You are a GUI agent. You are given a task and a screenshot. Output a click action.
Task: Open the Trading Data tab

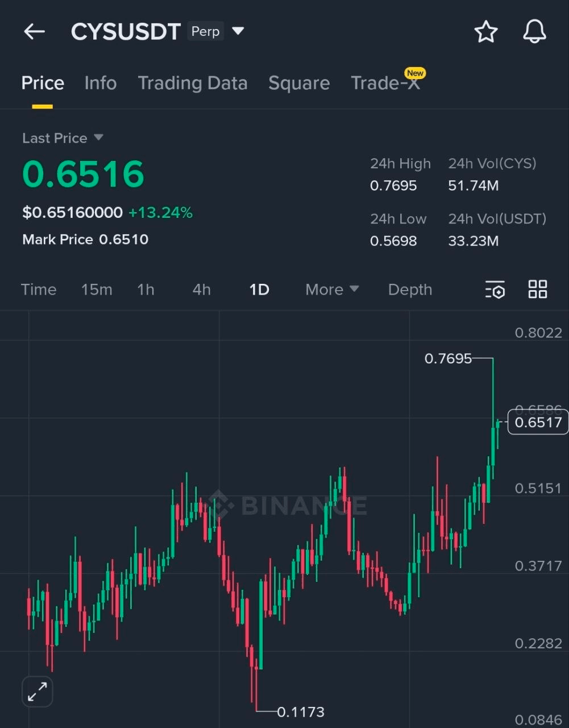(x=193, y=83)
